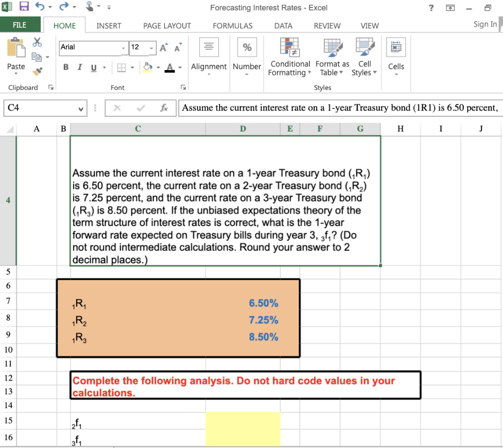Image resolution: width=503 pixels, height=448 pixels.
Task: Toggle Bold formatting
Action: 66,67
